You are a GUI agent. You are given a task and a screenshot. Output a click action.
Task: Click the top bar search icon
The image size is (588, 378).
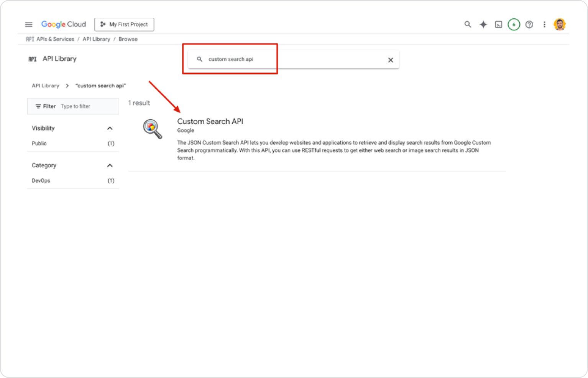coord(468,25)
